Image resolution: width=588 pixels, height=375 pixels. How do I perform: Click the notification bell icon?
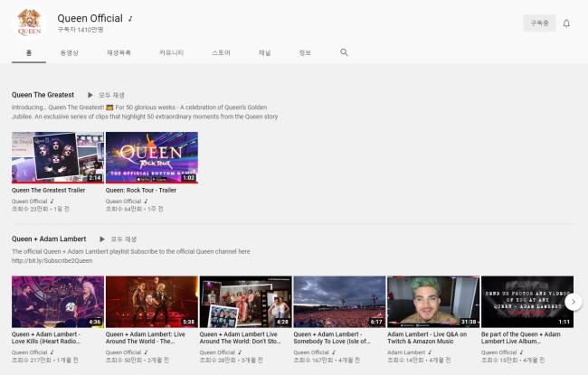pyautogui.click(x=566, y=23)
